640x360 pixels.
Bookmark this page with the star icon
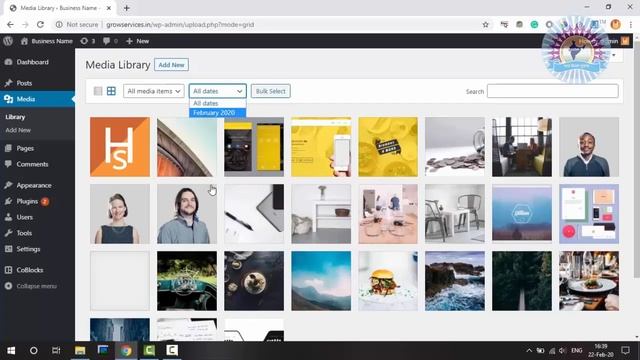485,24
